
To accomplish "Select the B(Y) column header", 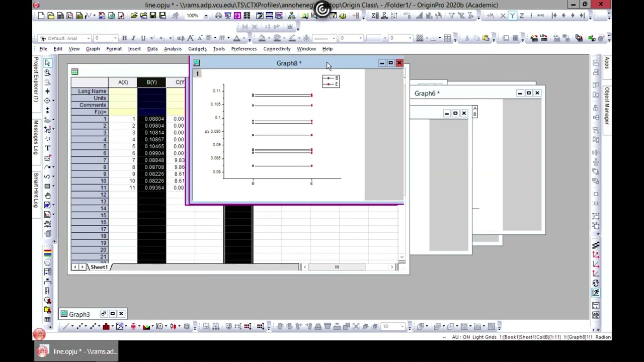I will (151, 82).
